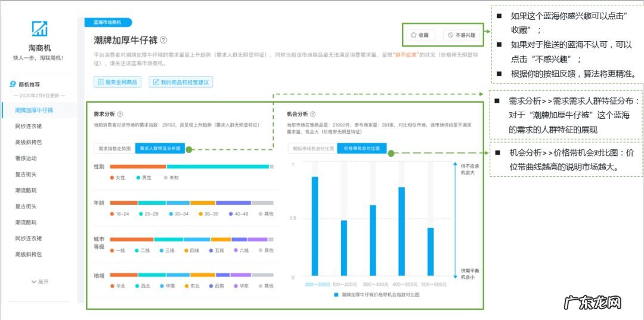This screenshot has height=320, width=644.
Task: Switch to 需求指数走势图 tab
Action: tap(114, 148)
